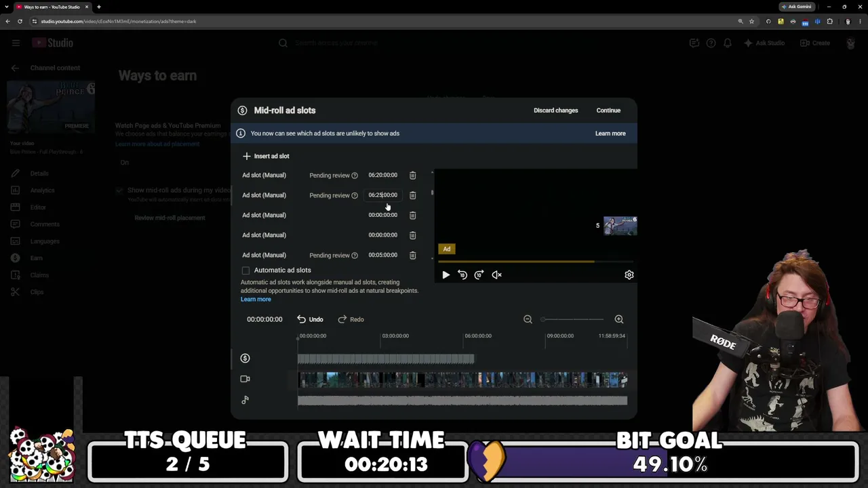Open the YouTube Studio hamburger menu
The width and height of the screenshot is (868, 488).
pos(16,43)
